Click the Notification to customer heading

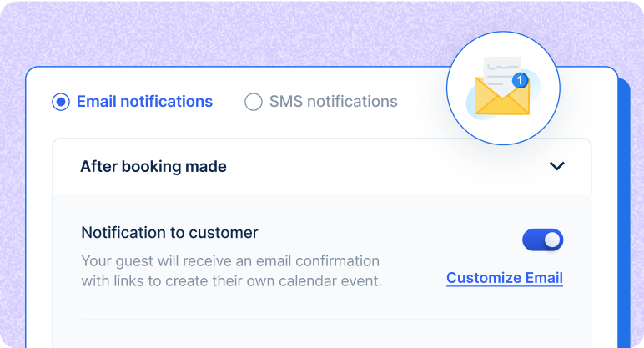[169, 233]
